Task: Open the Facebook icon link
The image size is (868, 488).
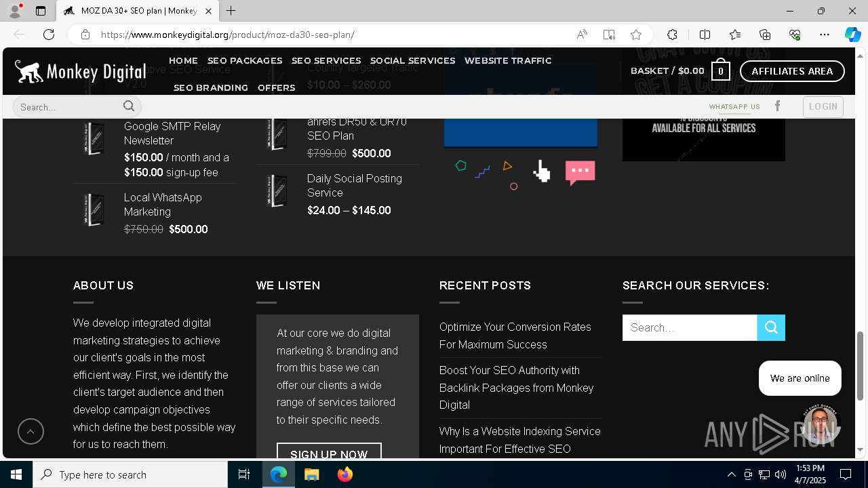Action: 778,106
